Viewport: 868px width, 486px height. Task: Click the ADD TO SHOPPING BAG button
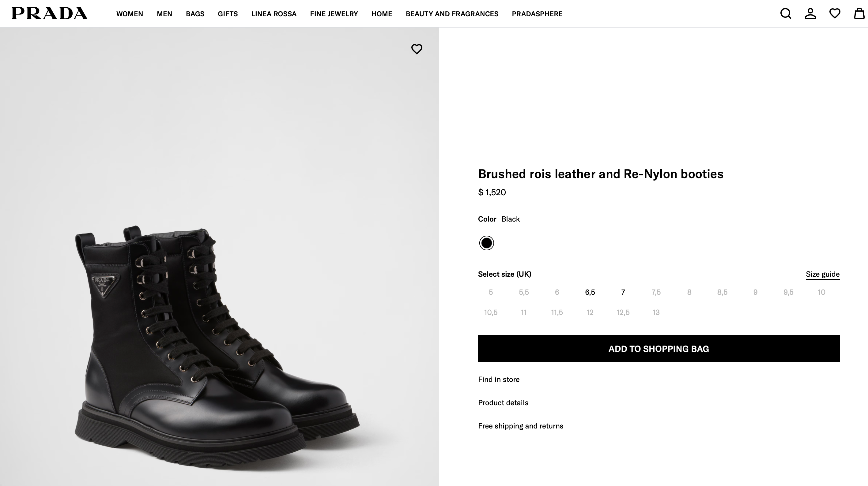[x=659, y=349]
